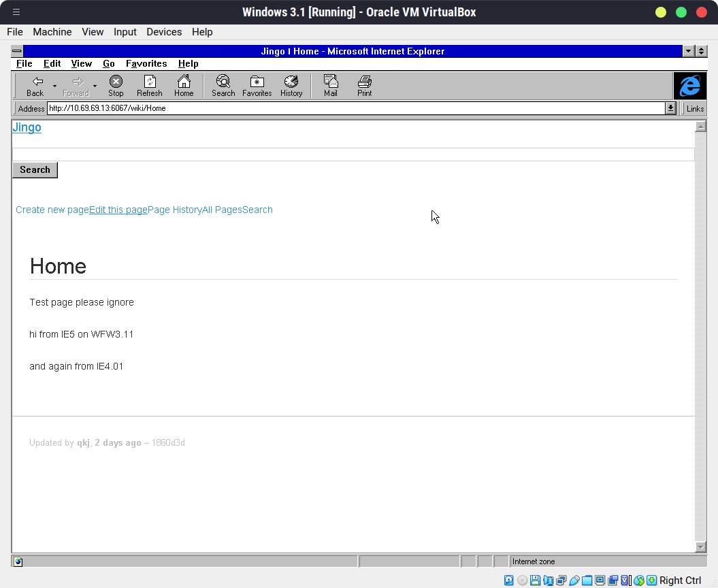This screenshot has width=718, height=588.
Task: Click the Jingo site title link
Action: tap(27, 127)
